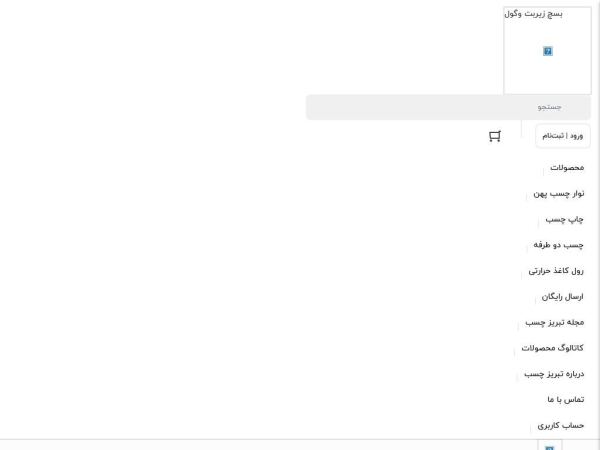Visit مجله تبریز چسب

click(x=555, y=323)
